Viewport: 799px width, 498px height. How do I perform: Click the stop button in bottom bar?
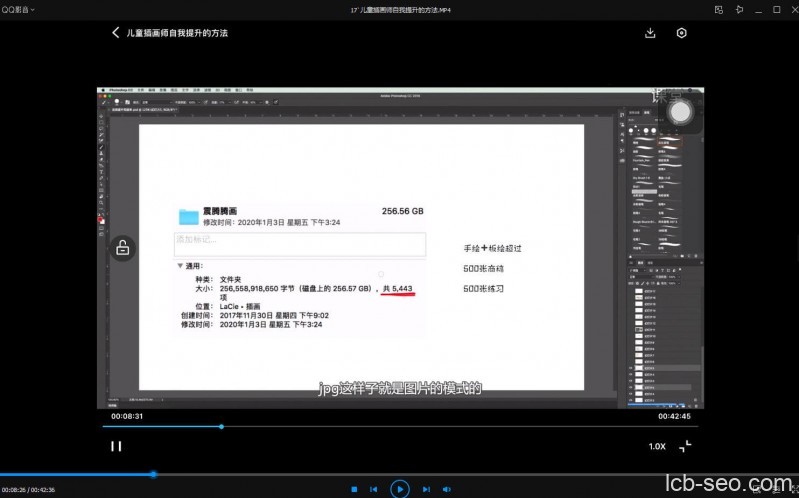click(354, 489)
